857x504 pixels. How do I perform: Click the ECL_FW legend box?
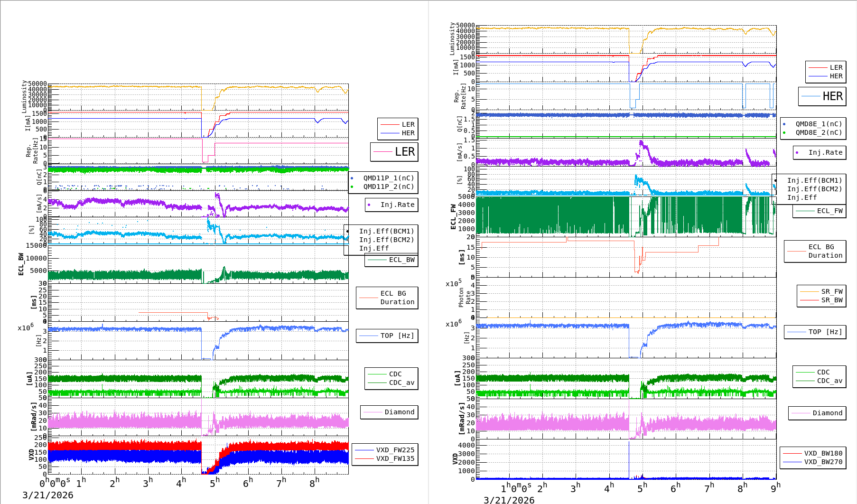pos(820,211)
